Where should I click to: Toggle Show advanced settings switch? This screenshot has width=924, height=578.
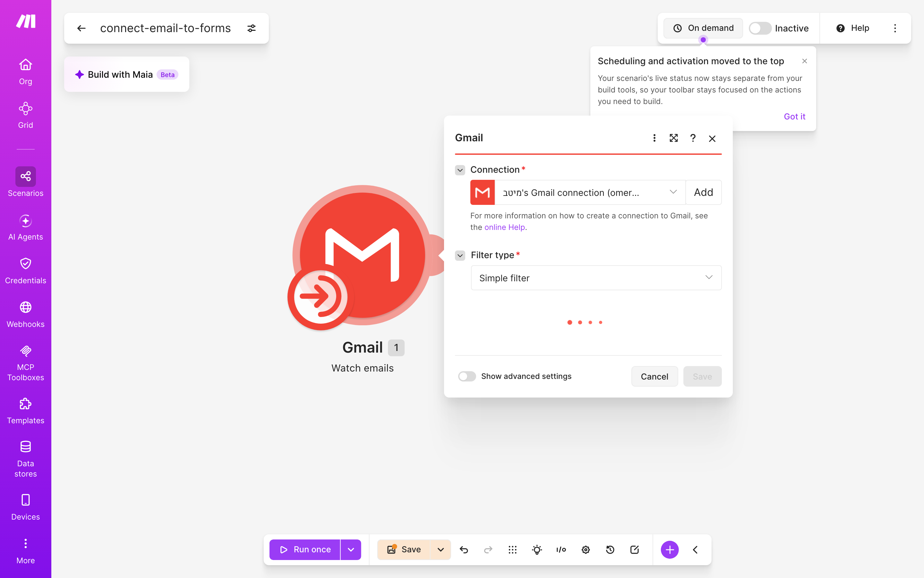467,376
